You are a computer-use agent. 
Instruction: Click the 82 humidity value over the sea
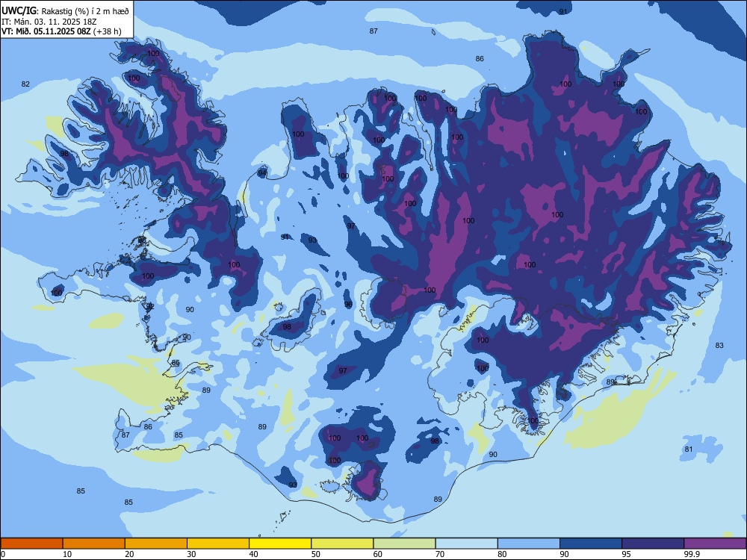point(25,84)
